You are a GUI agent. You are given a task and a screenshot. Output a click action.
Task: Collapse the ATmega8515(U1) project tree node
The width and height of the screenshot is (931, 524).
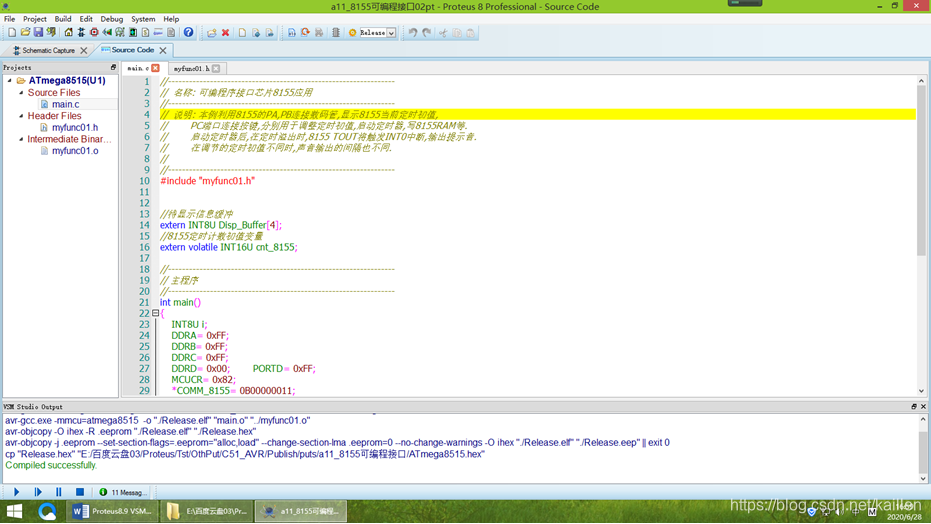click(10, 80)
